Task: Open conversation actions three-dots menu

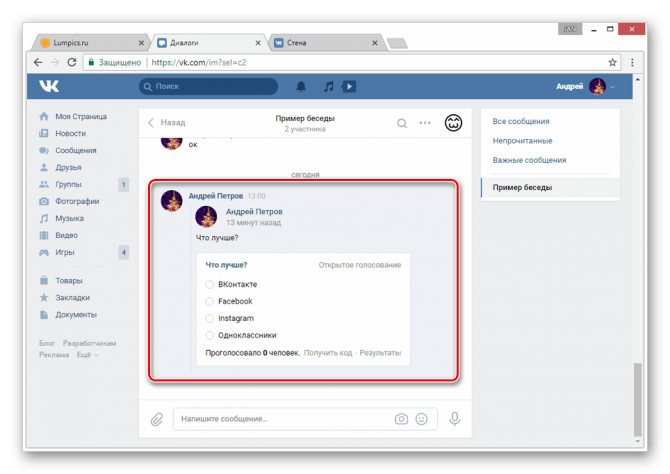Action: click(x=425, y=123)
